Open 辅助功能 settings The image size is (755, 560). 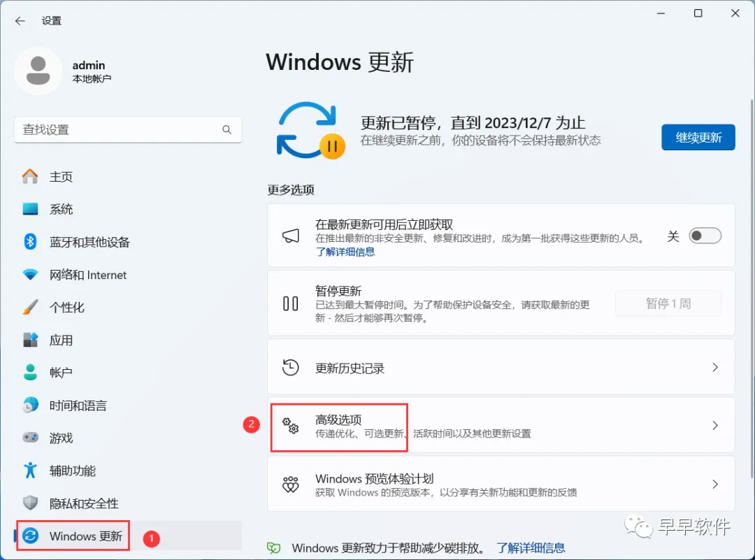coord(128,471)
